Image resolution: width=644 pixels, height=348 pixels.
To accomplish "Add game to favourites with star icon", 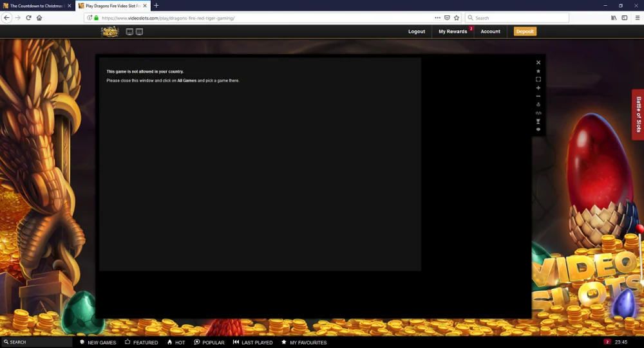I will point(538,71).
